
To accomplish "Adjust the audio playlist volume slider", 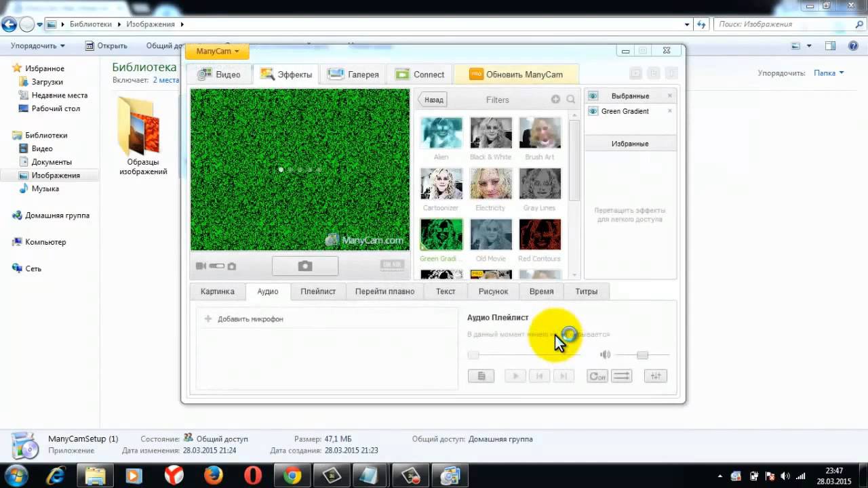I will point(642,355).
